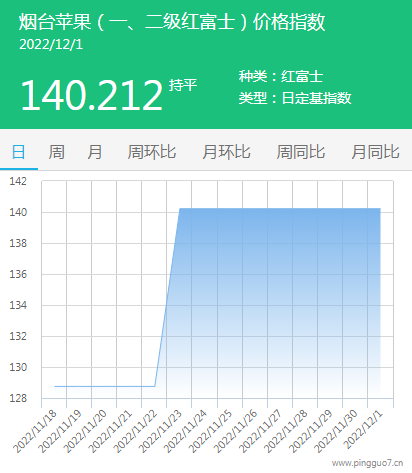Click the 2022/12/1 x-axis label
The height and width of the screenshot is (473, 412).
364,430
